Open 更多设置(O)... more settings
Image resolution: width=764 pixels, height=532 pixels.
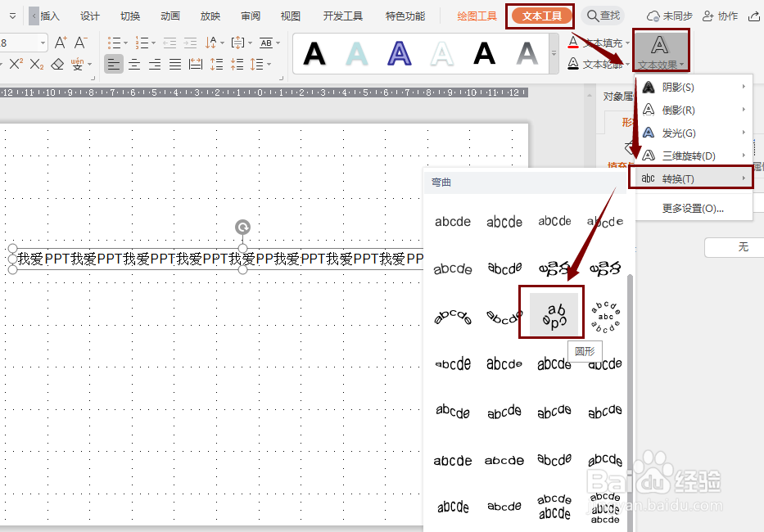(x=693, y=209)
